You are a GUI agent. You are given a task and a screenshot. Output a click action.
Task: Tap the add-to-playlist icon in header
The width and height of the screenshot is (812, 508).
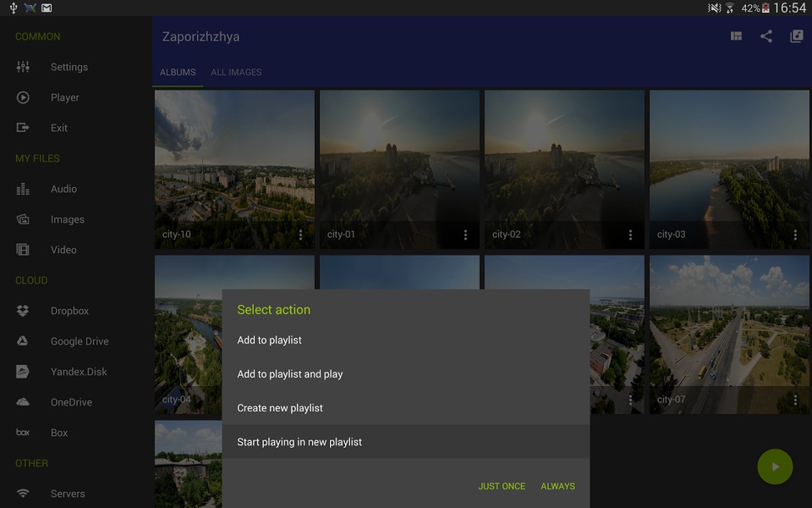(x=797, y=36)
